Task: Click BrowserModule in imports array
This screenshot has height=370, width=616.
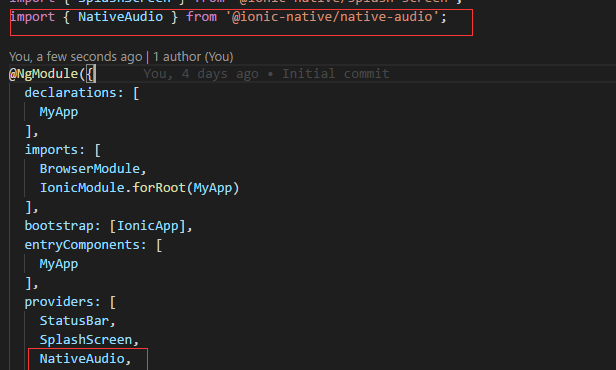Action: tap(90, 169)
